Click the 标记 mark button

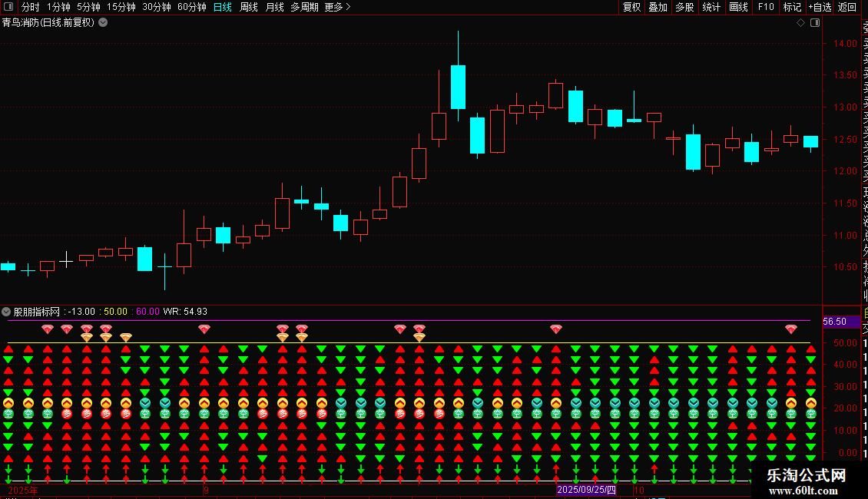[x=792, y=7]
